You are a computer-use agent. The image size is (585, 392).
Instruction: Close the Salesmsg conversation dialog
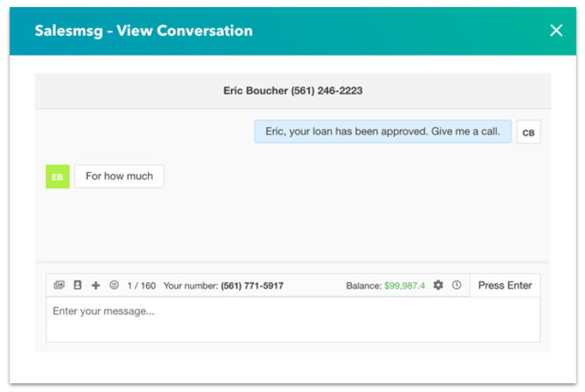(x=556, y=30)
